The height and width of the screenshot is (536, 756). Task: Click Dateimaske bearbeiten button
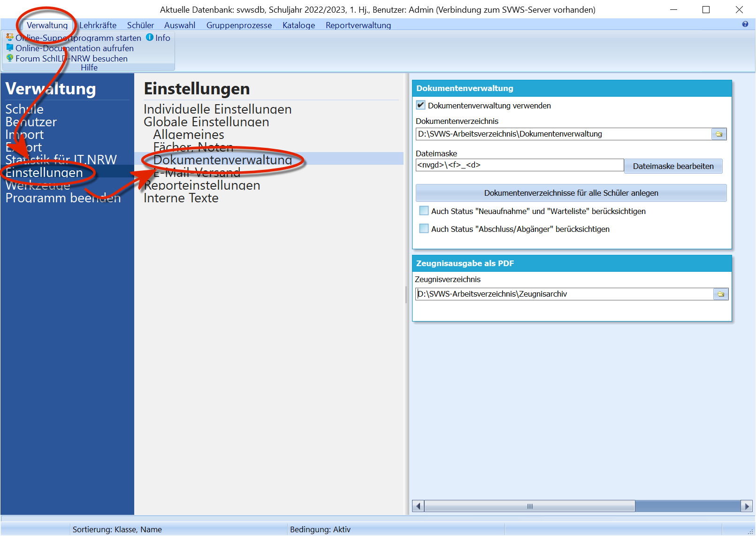tap(673, 166)
